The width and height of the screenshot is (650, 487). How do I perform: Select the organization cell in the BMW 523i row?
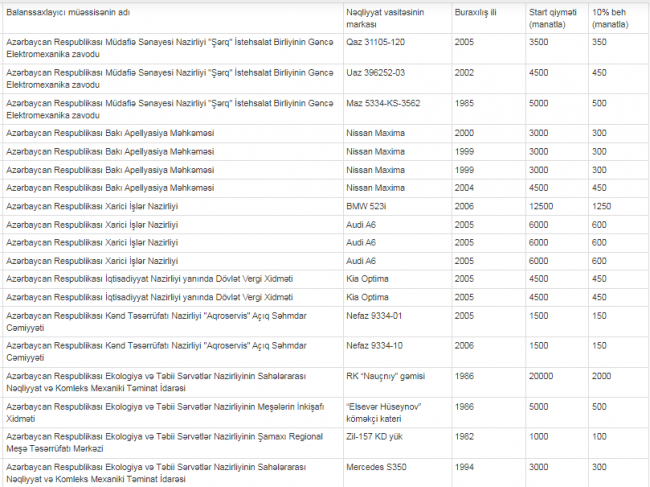tap(172, 206)
